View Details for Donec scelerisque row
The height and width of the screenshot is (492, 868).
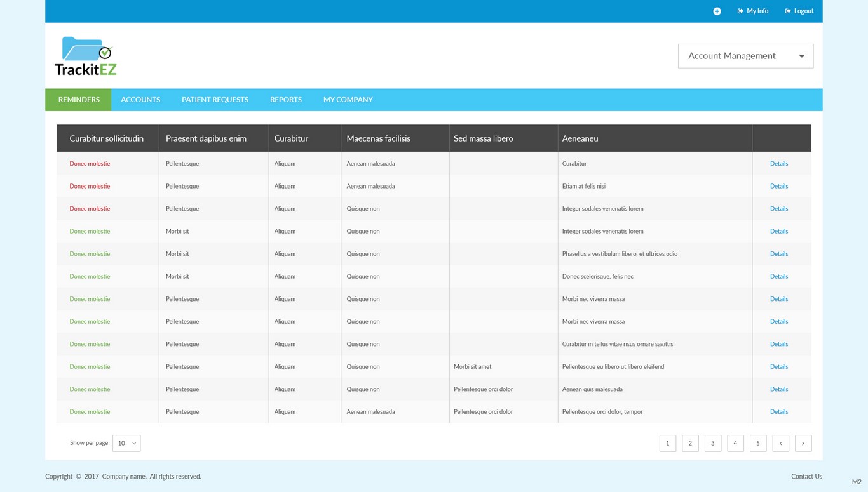(778, 276)
